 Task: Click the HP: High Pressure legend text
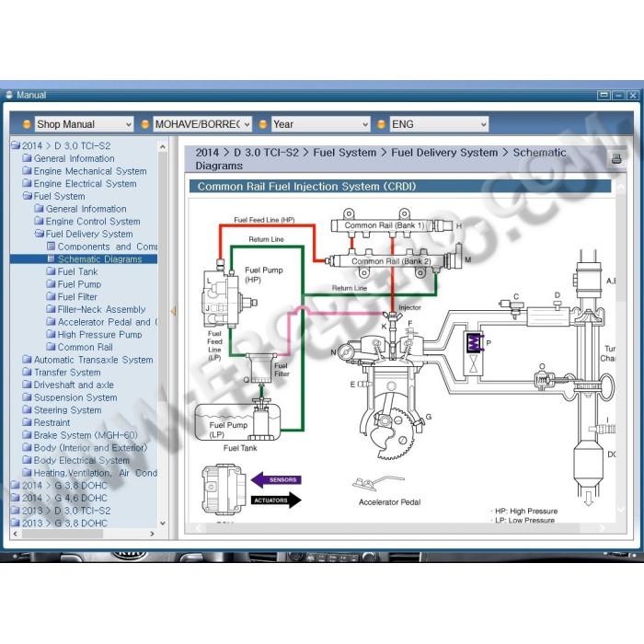(526, 511)
